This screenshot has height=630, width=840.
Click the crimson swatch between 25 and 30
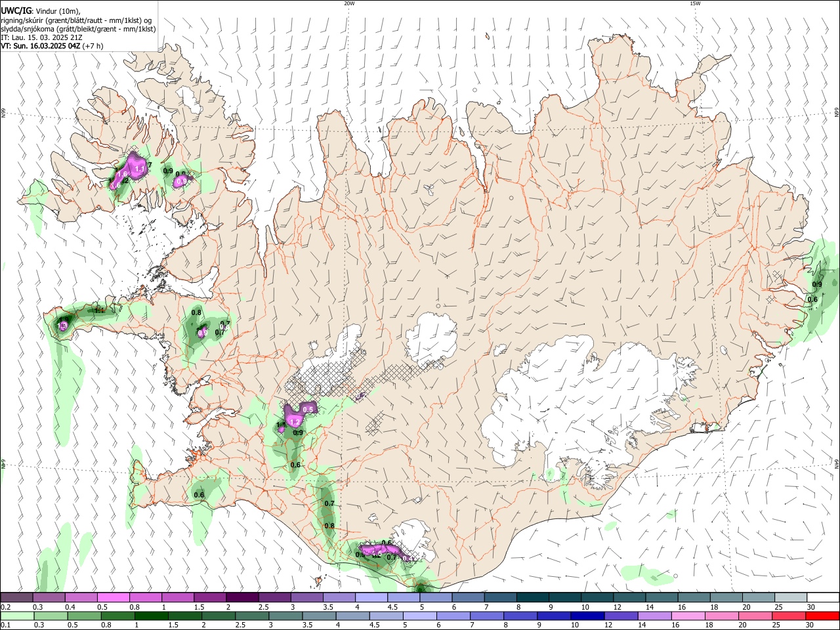[x=789, y=616]
